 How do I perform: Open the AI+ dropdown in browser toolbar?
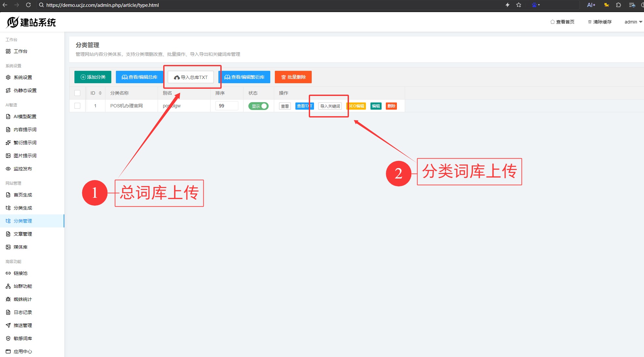click(x=591, y=5)
